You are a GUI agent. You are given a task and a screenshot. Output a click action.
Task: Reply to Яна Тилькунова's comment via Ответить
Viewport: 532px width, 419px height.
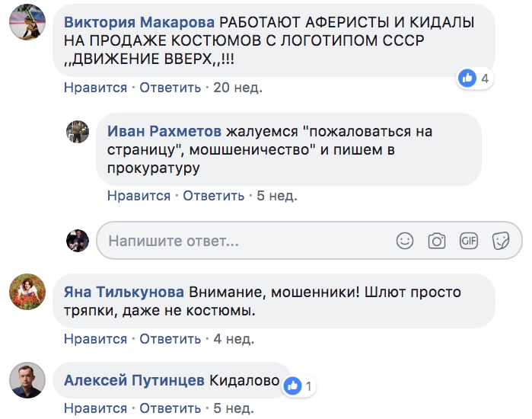pyautogui.click(x=170, y=339)
